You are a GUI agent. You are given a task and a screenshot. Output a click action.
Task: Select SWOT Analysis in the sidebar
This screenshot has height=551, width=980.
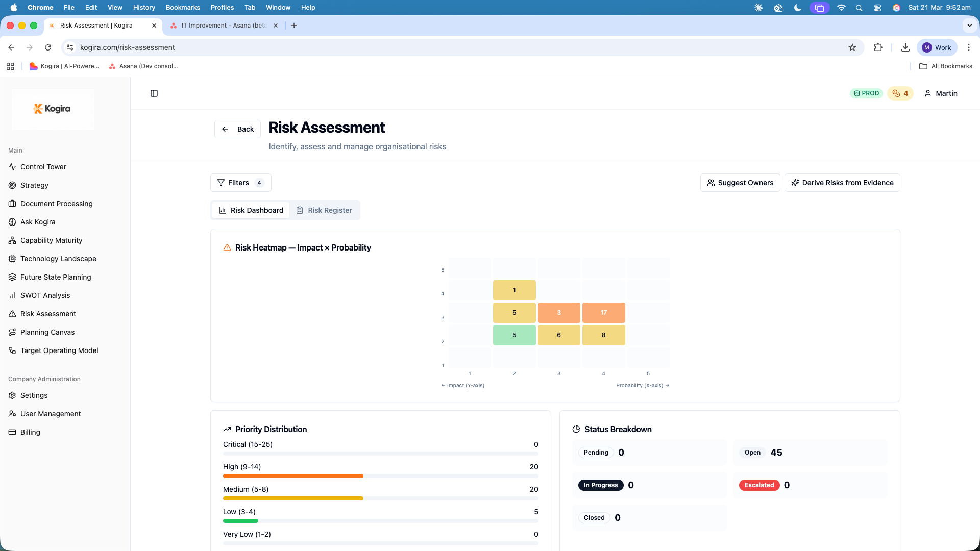tap(45, 295)
